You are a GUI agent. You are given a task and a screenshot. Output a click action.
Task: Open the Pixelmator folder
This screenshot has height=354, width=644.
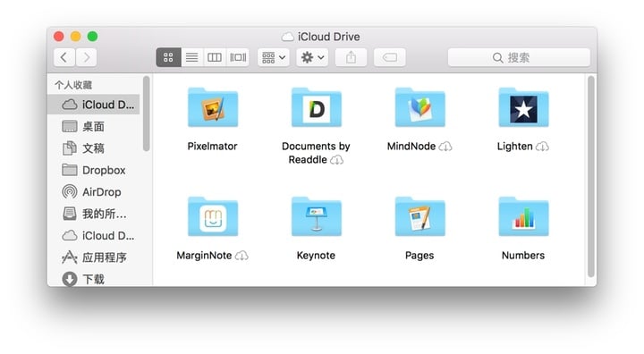pyautogui.click(x=213, y=107)
